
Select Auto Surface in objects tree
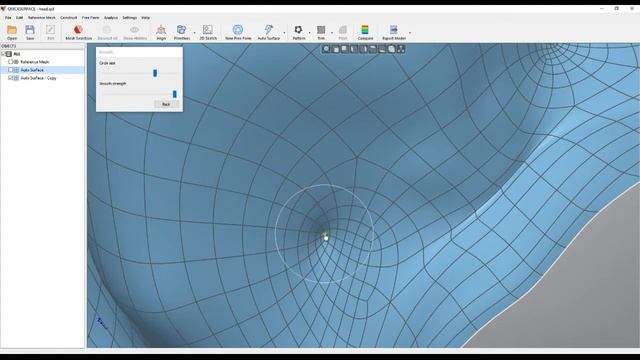32,70
